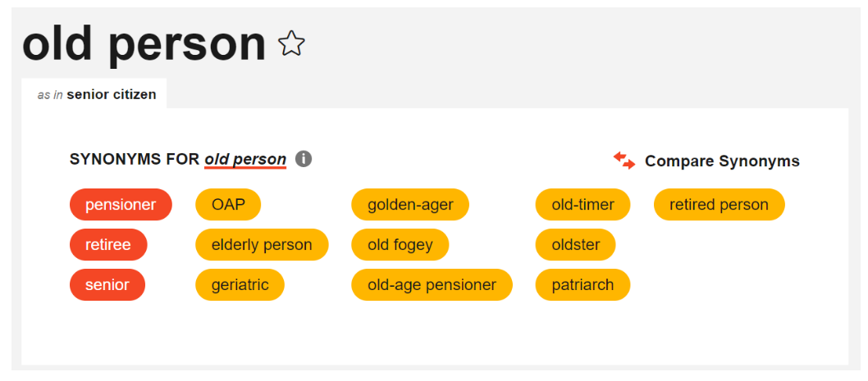Click the info icon next to synonyms heading

coord(304,159)
